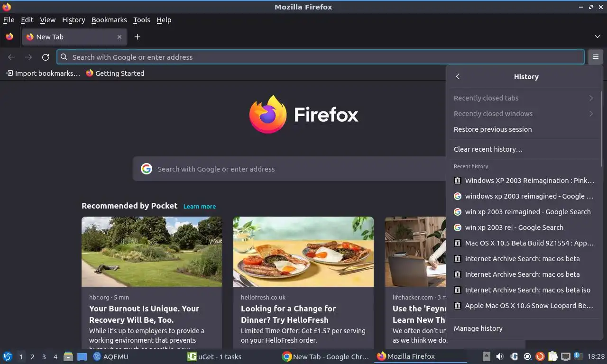Open a new tab with the plus button

[x=137, y=36]
